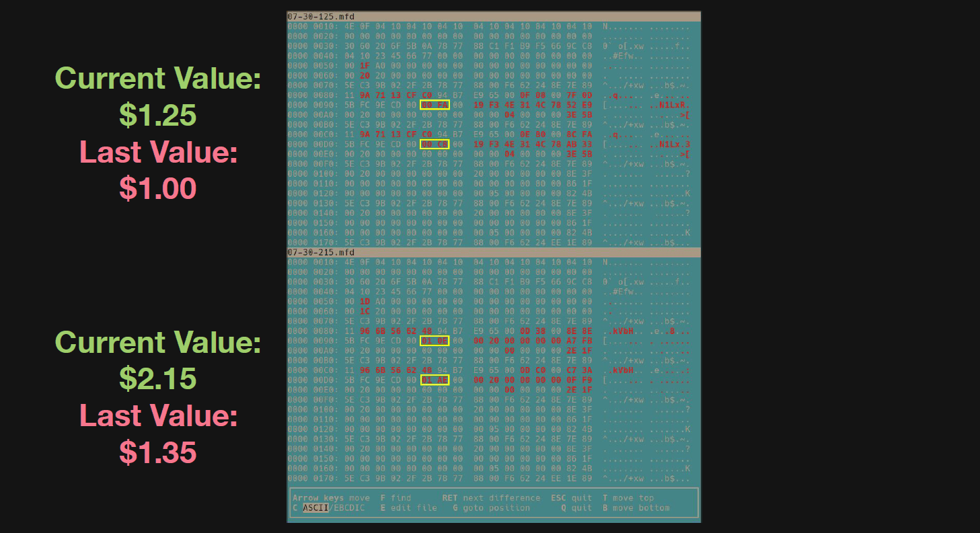Click the pink '$1.00' last value
Viewport: 980px width, 533px height.
(158, 188)
